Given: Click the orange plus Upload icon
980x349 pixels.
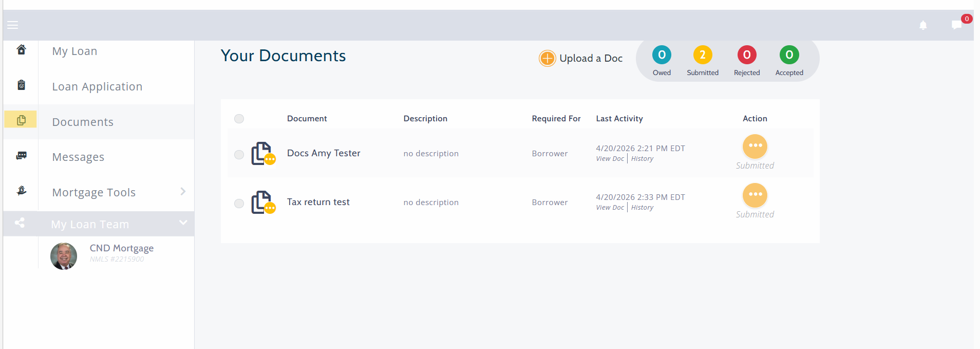Looking at the screenshot, I should (x=547, y=59).
